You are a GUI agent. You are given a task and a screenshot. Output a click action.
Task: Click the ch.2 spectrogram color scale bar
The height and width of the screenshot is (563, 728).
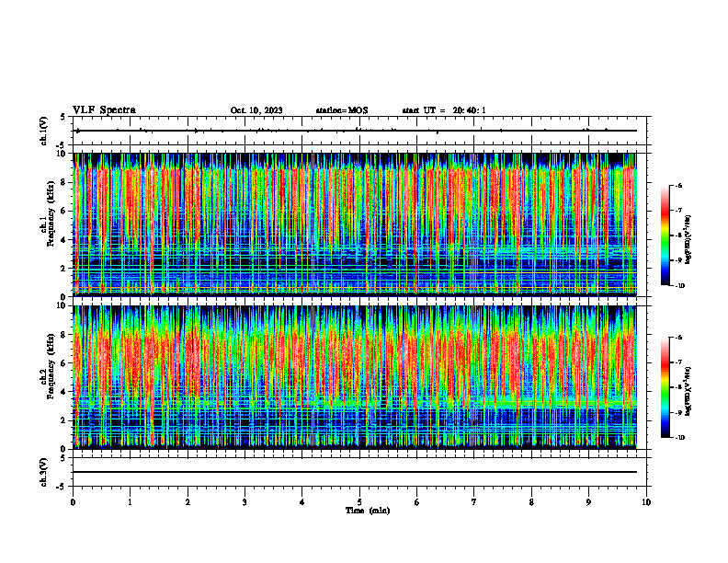665,387
